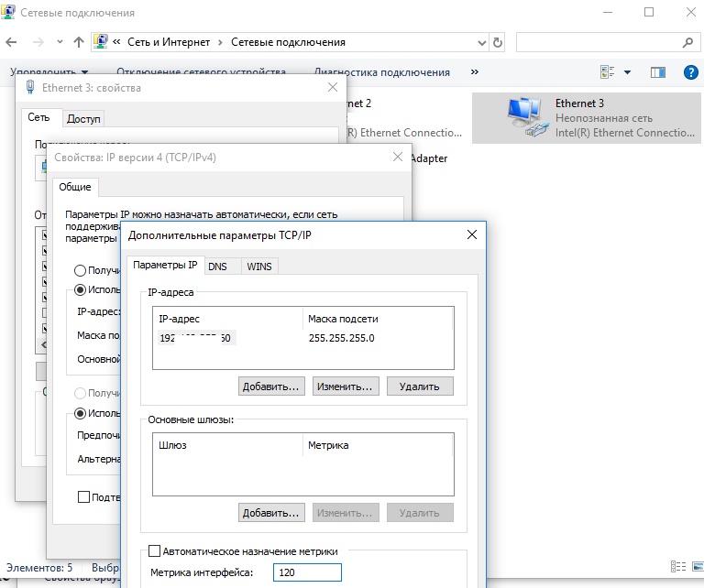Switch to large icons view in status bar
The width and height of the screenshot is (715, 588).
[698, 566]
